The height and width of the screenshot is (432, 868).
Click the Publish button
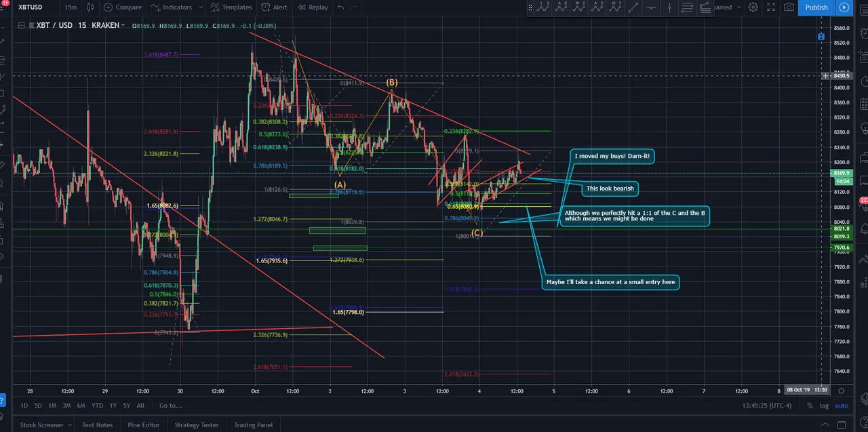816,7
